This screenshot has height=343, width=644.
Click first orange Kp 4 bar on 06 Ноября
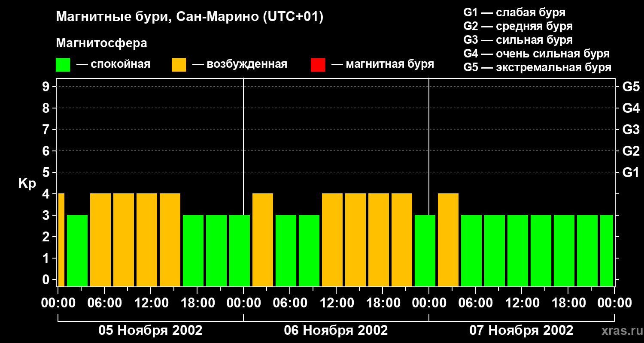point(263,240)
